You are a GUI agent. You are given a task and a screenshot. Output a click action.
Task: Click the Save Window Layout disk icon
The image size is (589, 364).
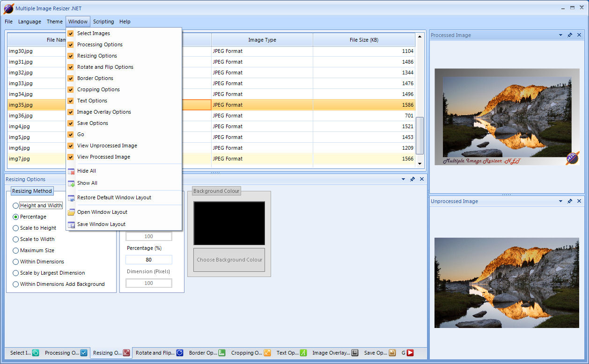click(x=71, y=225)
